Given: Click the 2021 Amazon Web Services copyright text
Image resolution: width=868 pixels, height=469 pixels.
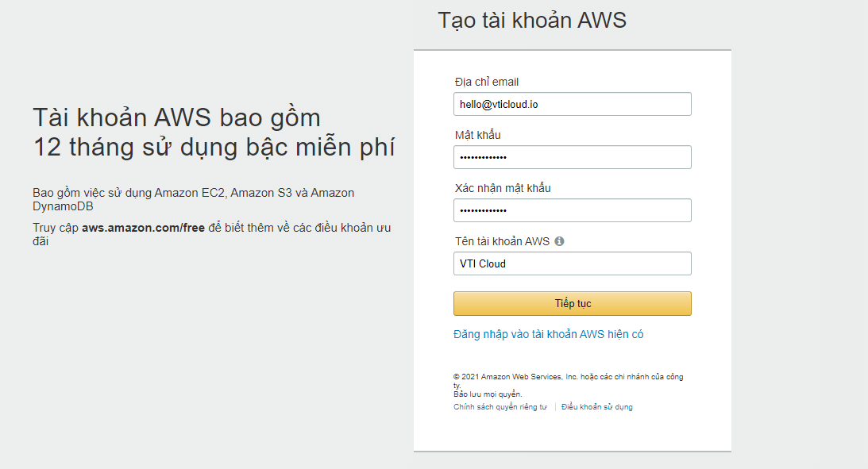Looking at the screenshot, I should coord(568,380).
